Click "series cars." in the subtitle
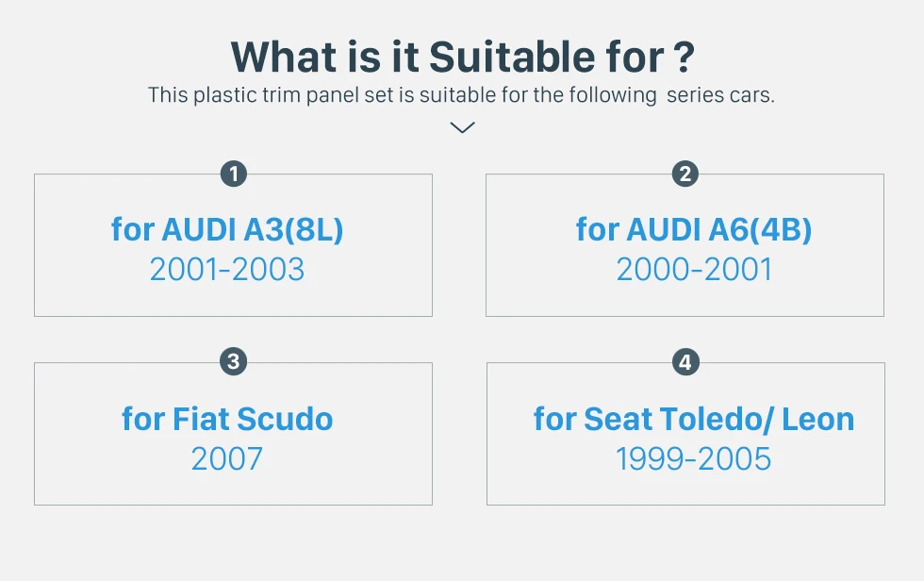Screen dimensions: 924x581 coord(720,95)
